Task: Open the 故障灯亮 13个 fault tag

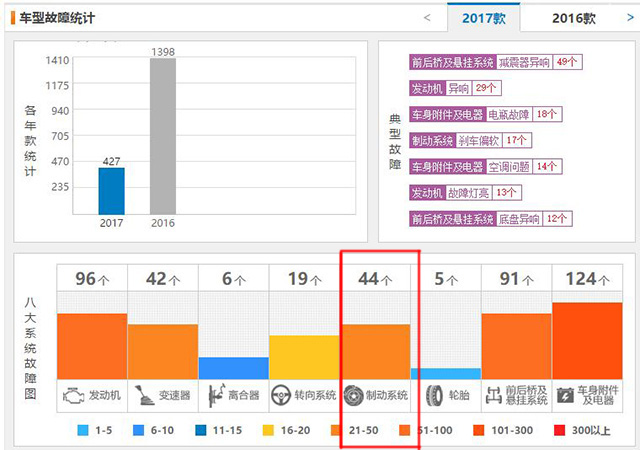Action: [x=465, y=193]
